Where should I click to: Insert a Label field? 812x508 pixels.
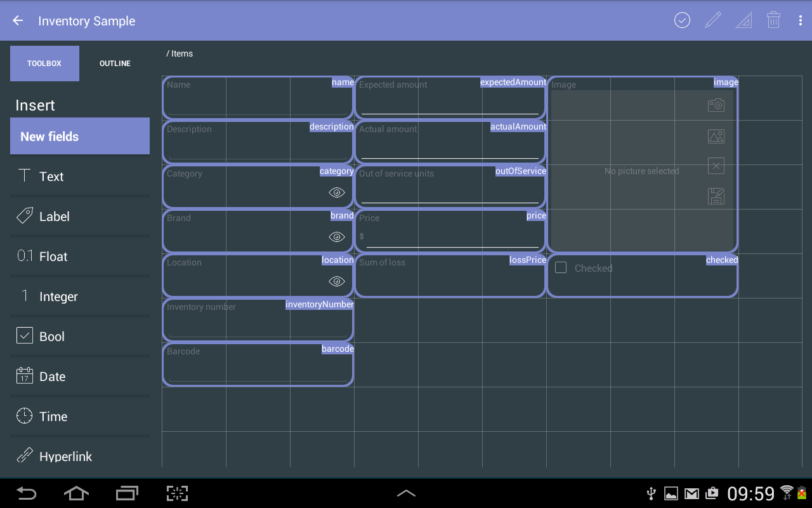click(x=80, y=216)
